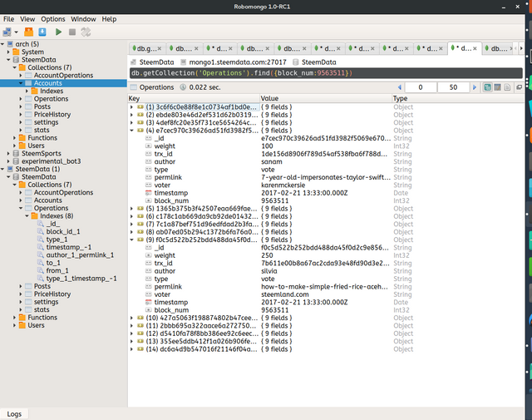
Task: Open the connect dropdown arrow in toolbar
Action: click(16, 32)
